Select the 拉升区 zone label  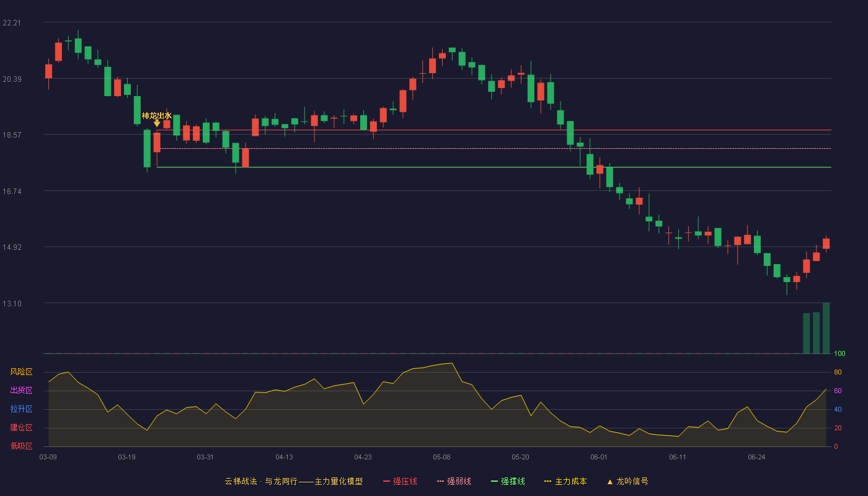click(21, 409)
